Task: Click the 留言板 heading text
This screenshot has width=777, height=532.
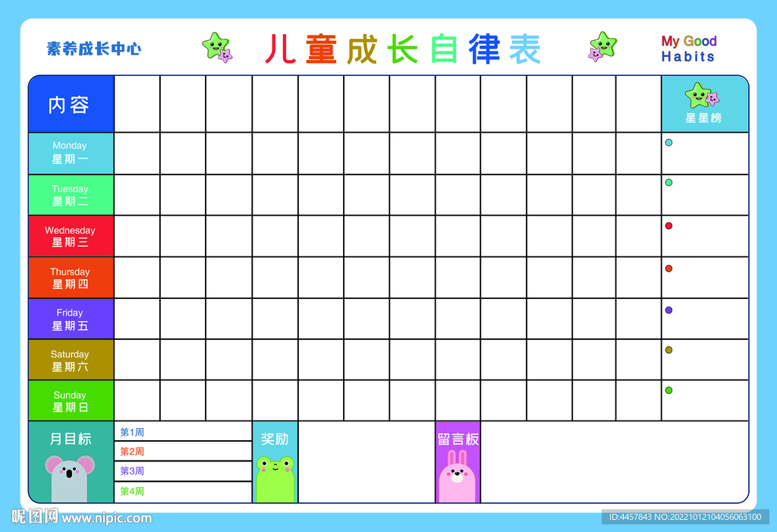Action: point(458,439)
